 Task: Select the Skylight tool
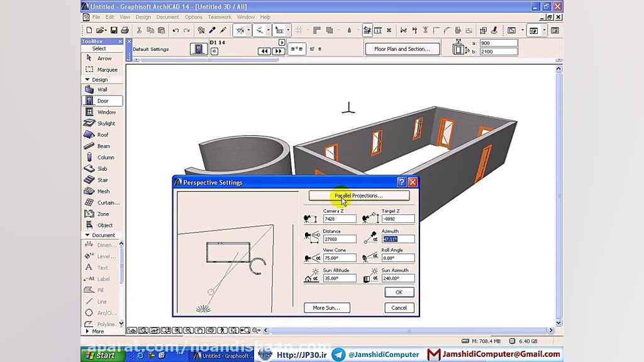(x=102, y=124)
